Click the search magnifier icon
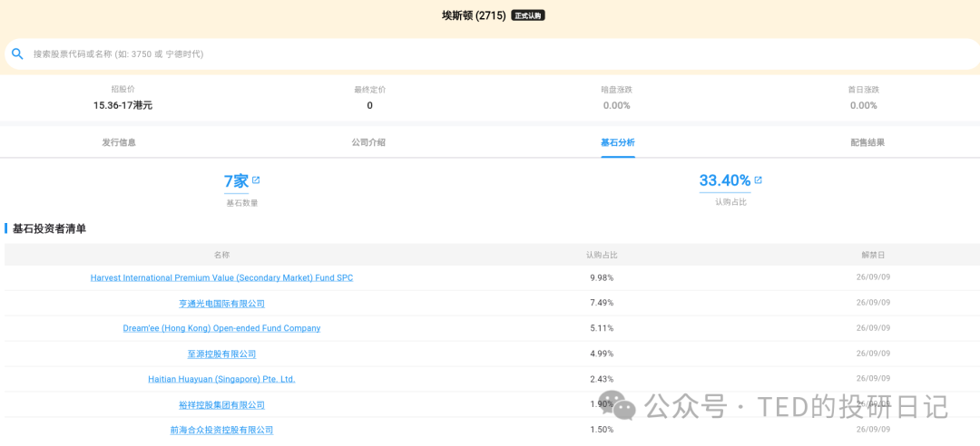Screen dimensions: 980x446 (18, 53)
